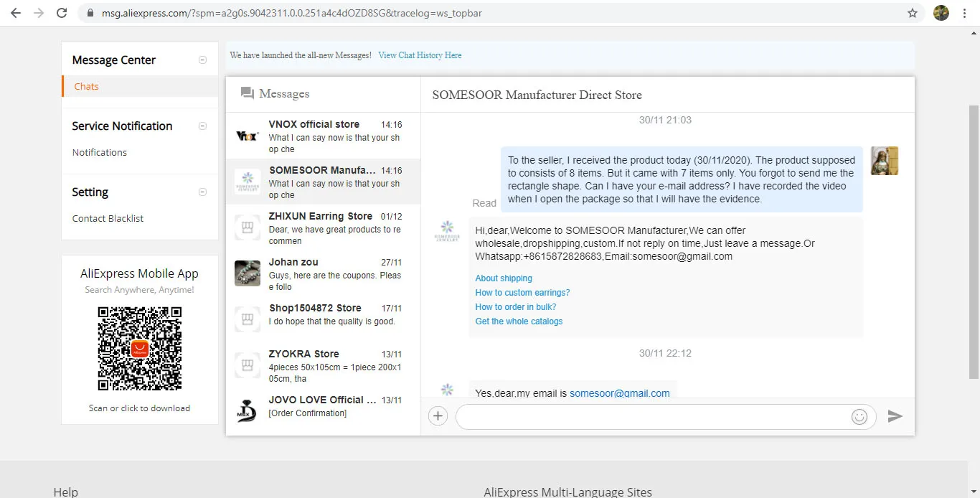Open Johan zou conversation
Viewport: 980px width, 498px height.
323,274
